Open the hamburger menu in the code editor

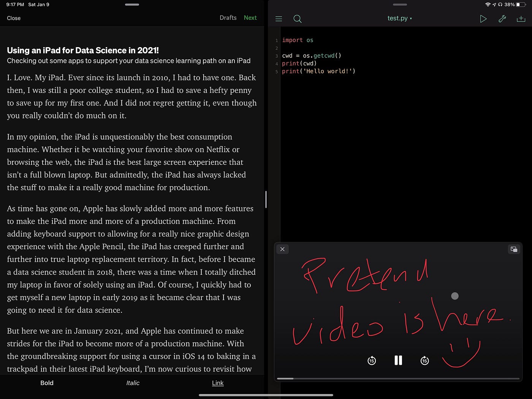click(279, 19)
